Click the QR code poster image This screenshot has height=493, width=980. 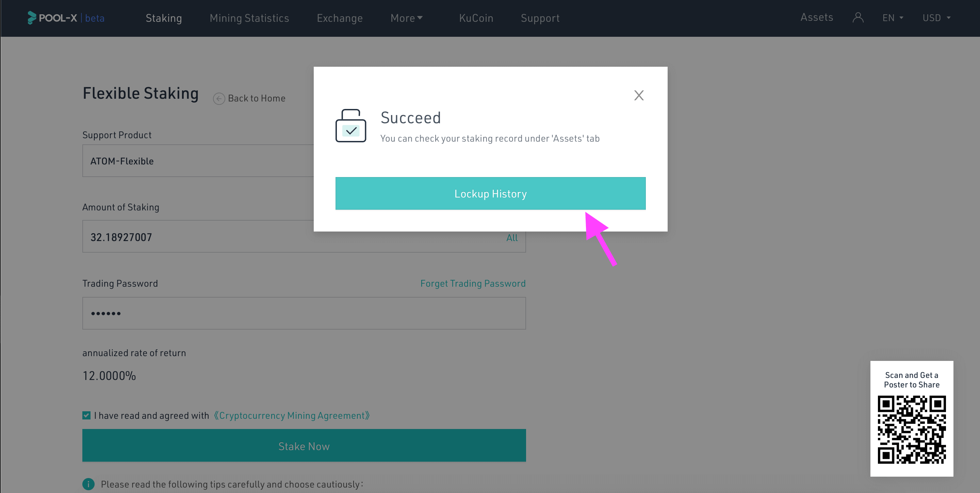tap(912, 429)
